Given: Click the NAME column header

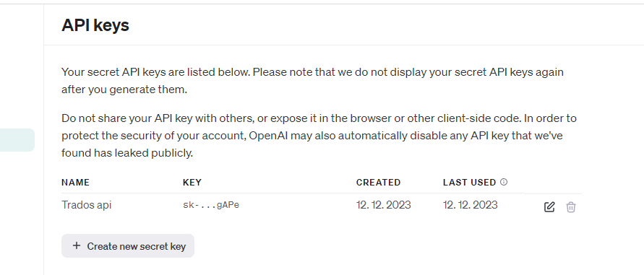Looking at the screenshot, I should pos(76,182).
